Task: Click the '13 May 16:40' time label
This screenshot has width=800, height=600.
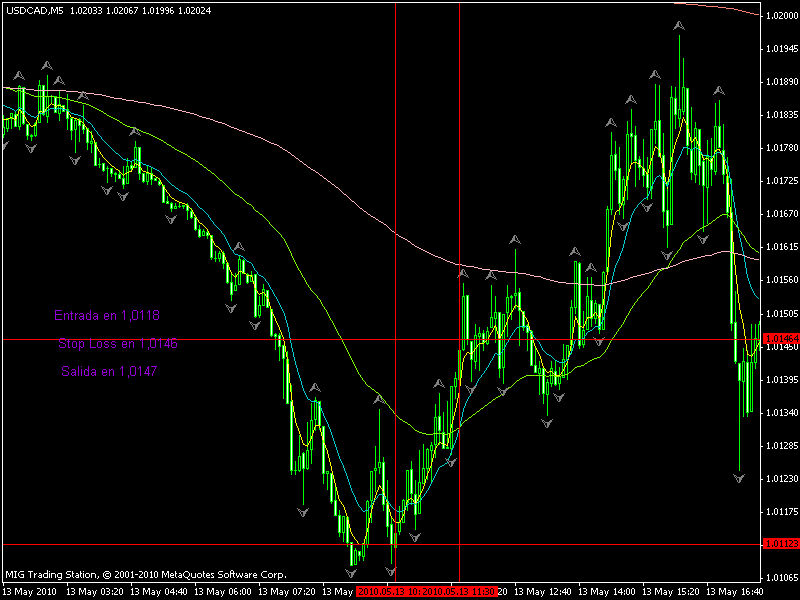Action: click(x=737, y=591)
